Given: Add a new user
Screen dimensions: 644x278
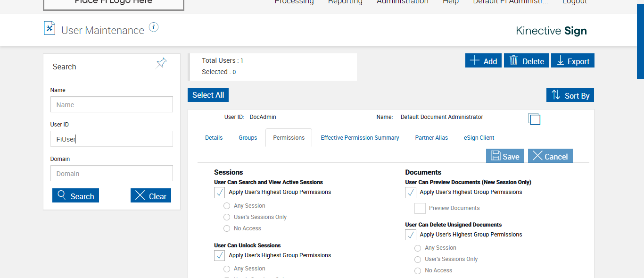Looking at the screenshot, I should coord(483,61).
